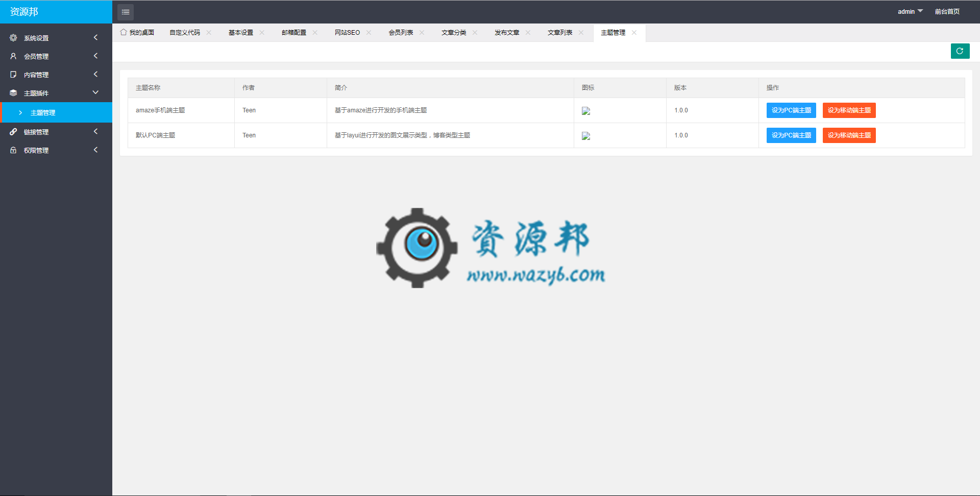Close the 邮箱配置 tab

click(315, 33)
